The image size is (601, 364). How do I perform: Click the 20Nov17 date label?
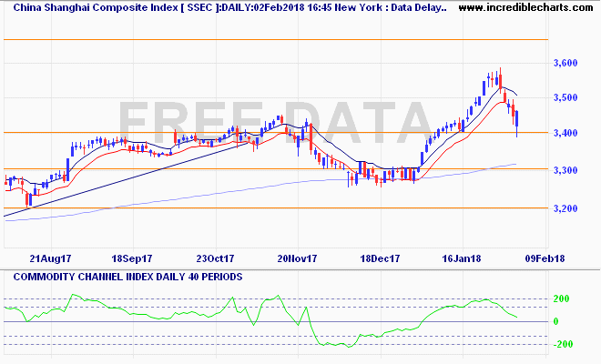click(x=298, y=258)
